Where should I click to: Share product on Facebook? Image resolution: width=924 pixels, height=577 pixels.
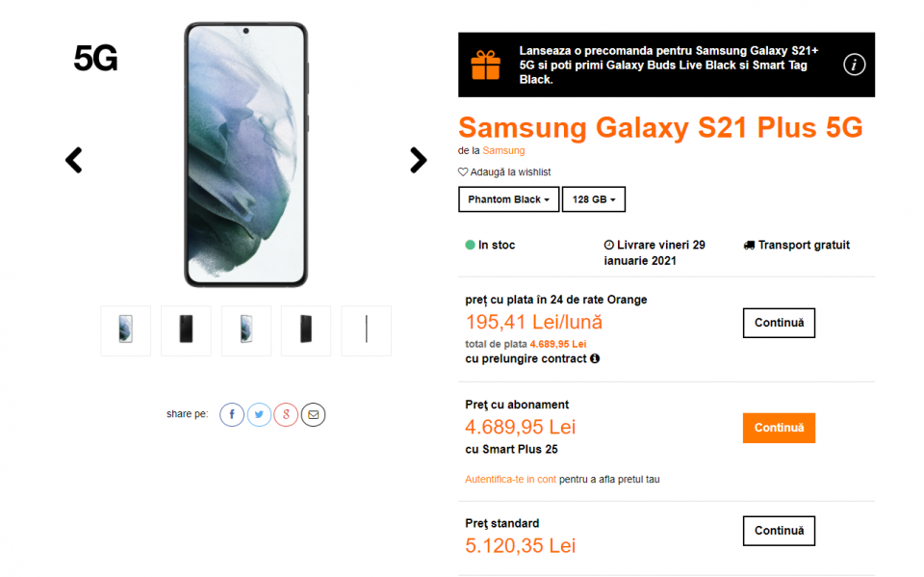(232, 414)
